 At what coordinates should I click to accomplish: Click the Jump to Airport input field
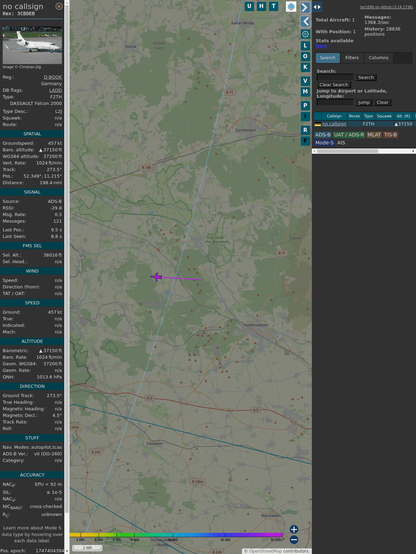tap(335, 102)
